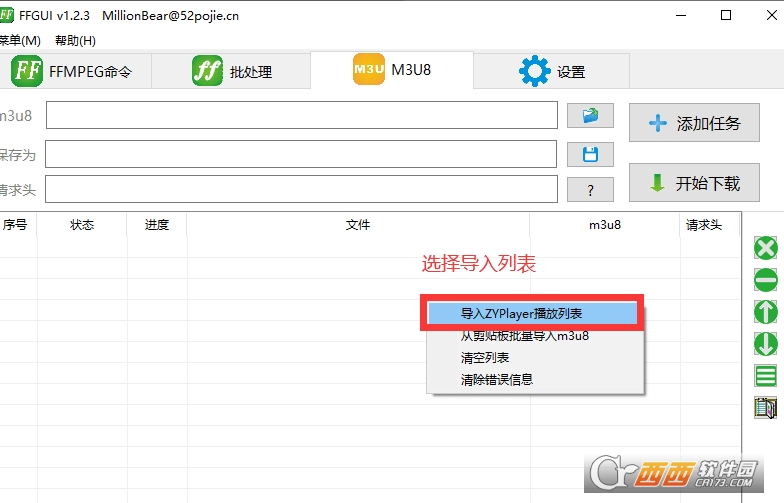The image size is (784, 503).
Task: Click the 开始下载 button
Action: pos(694,182)
